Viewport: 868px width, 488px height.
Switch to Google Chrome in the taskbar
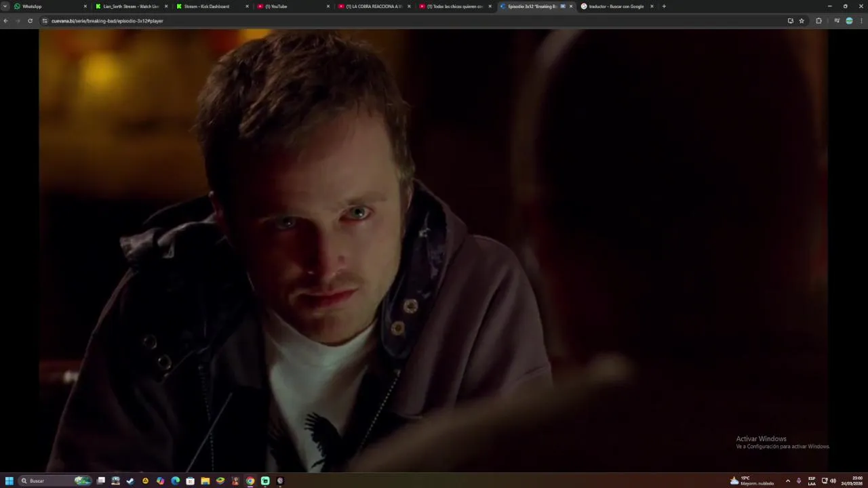point(250,481)
